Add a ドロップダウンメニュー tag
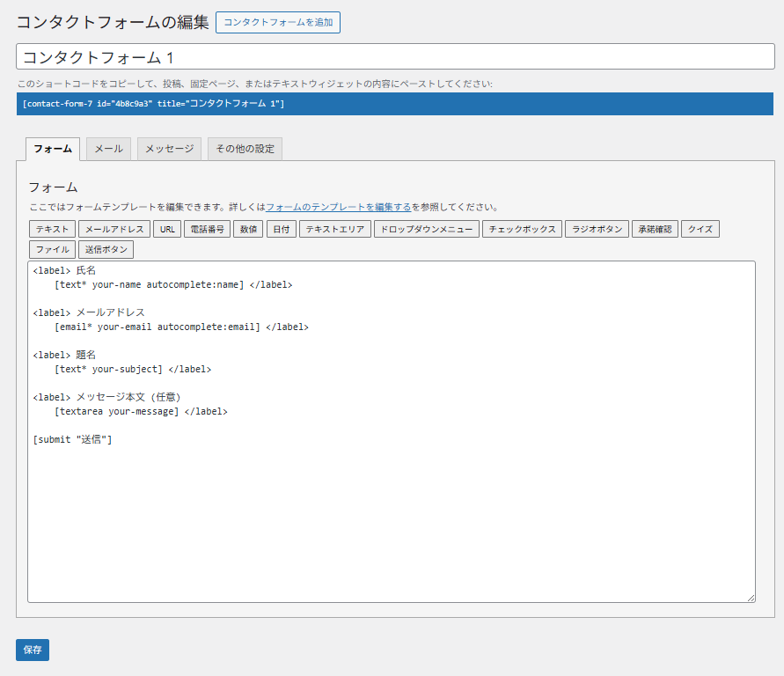Viewport: 784px width, 676px height. point(427,229)
